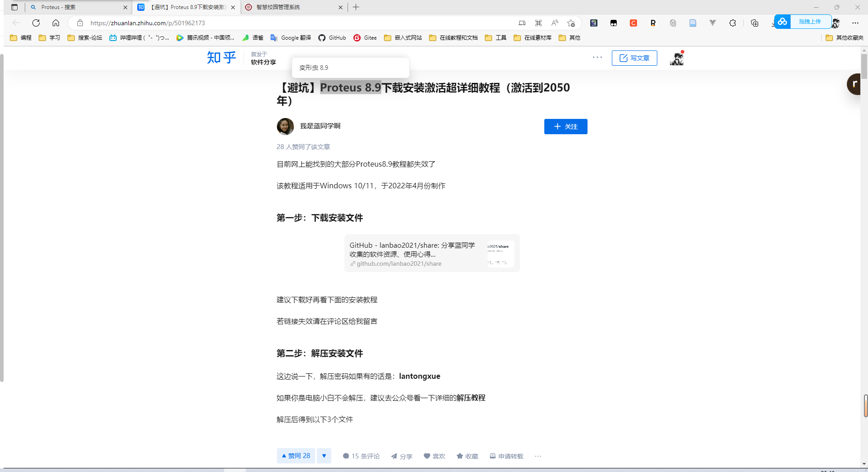Activate read aloud icon
Screen dimensions: 868x472
coord(555,23)
